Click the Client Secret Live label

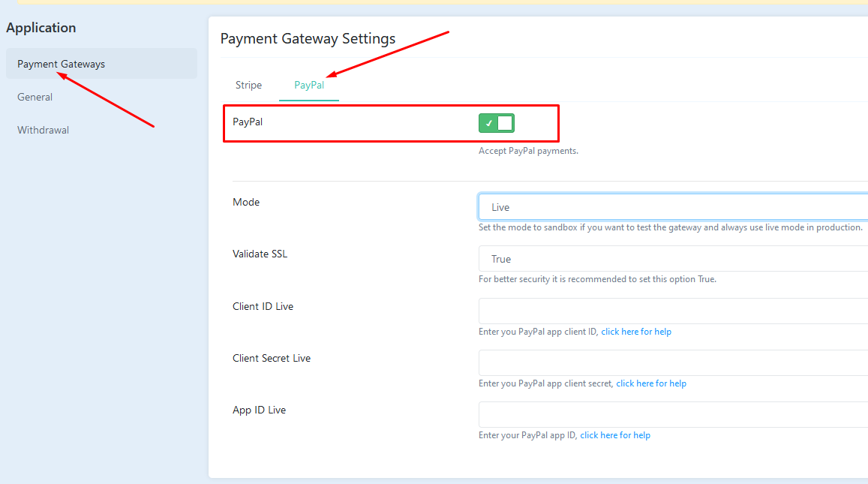click(x=272, y=358)
